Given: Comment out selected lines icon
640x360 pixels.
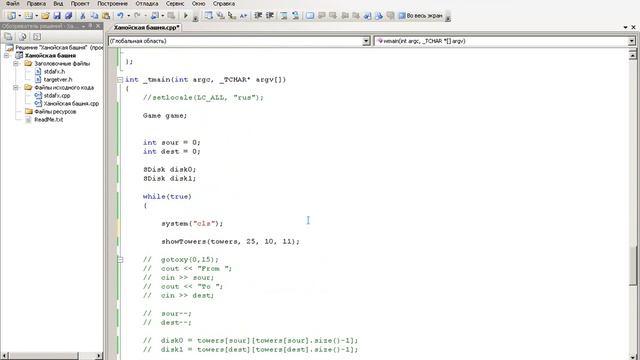Looking at the screenshot, I should tap(284, 16).
